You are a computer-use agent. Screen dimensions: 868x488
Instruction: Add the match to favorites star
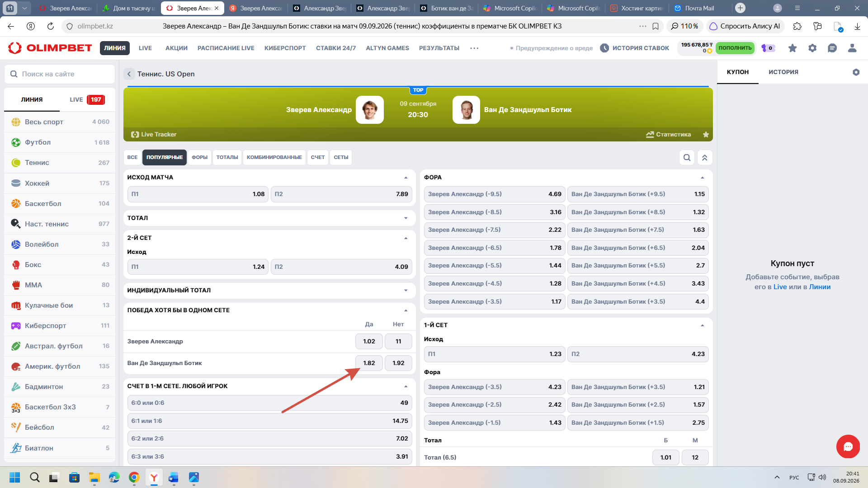(706, 135)
